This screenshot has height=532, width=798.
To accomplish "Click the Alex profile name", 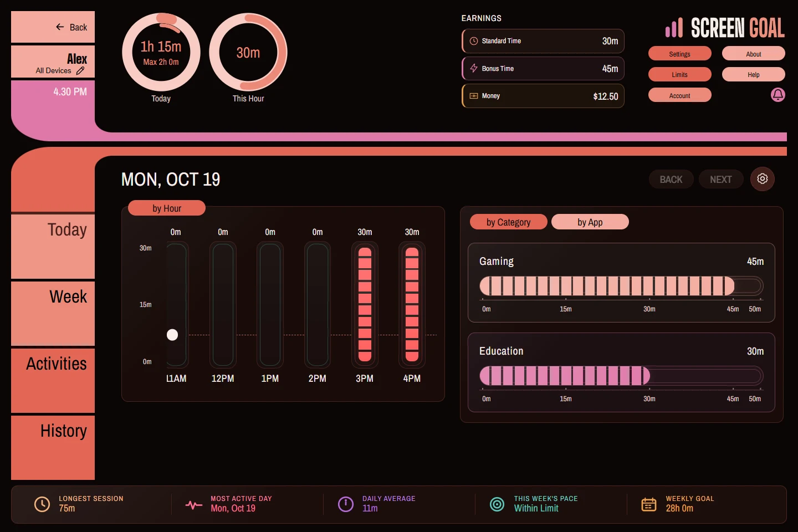I will coord(77,59).
